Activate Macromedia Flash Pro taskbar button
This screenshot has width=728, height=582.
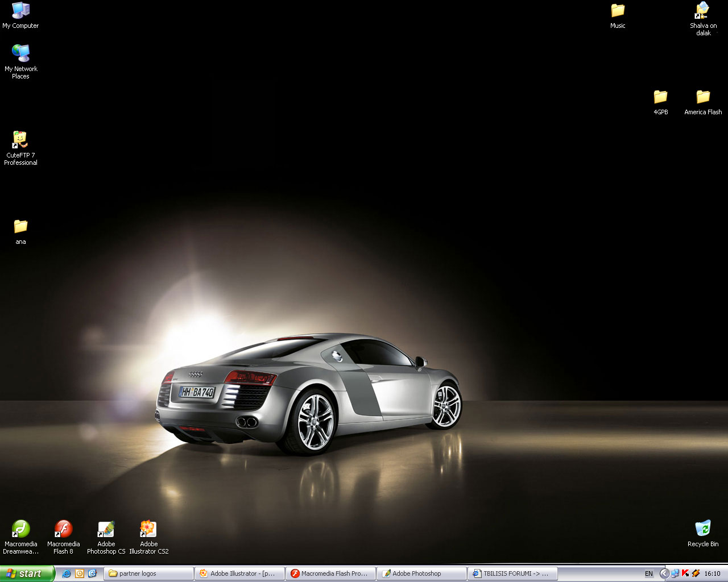[330, 573]
